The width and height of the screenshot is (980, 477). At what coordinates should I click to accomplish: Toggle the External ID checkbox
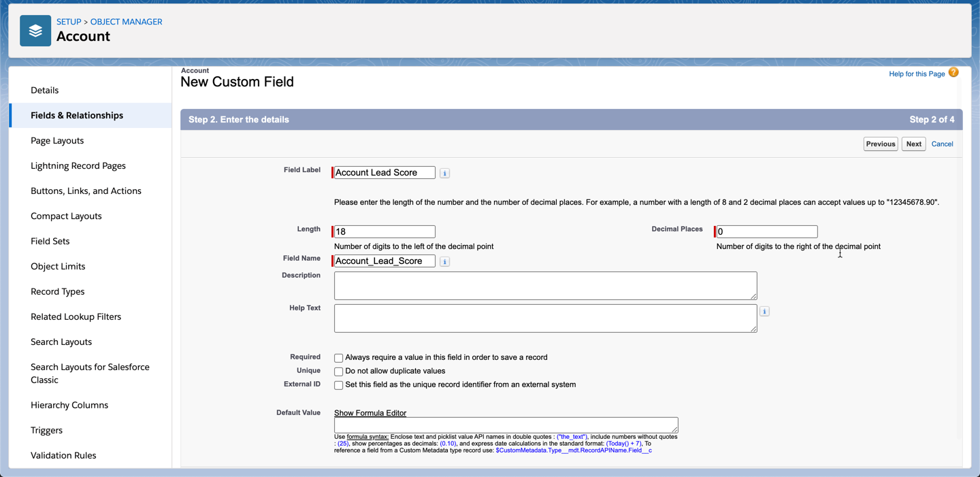coord(338,385)
